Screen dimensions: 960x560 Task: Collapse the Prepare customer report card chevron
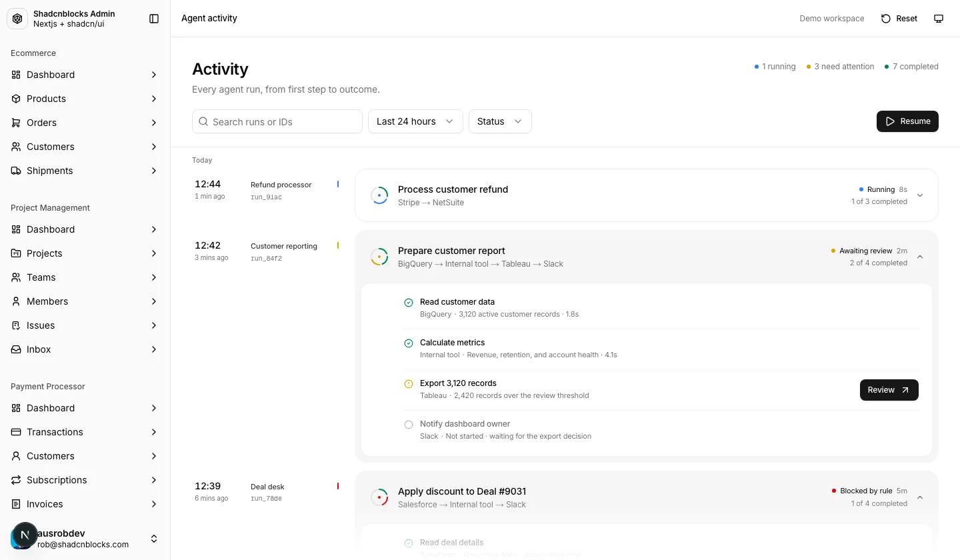click(920, 257)
